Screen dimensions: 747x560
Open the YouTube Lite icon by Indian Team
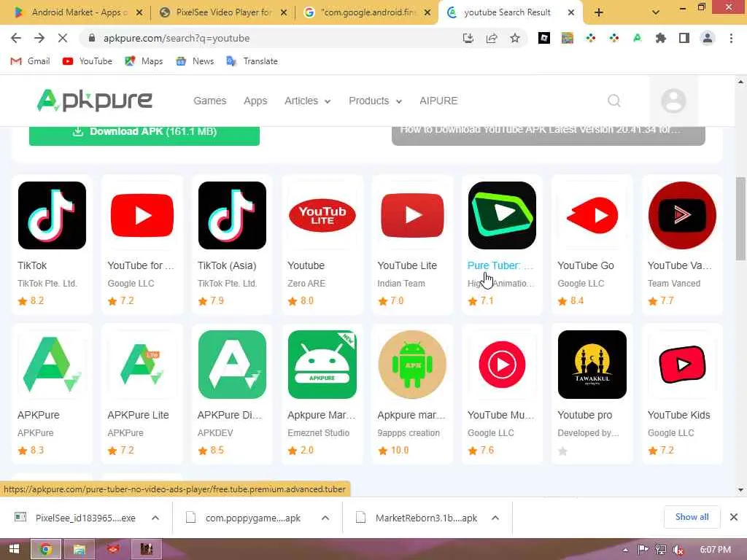[412, 215]
